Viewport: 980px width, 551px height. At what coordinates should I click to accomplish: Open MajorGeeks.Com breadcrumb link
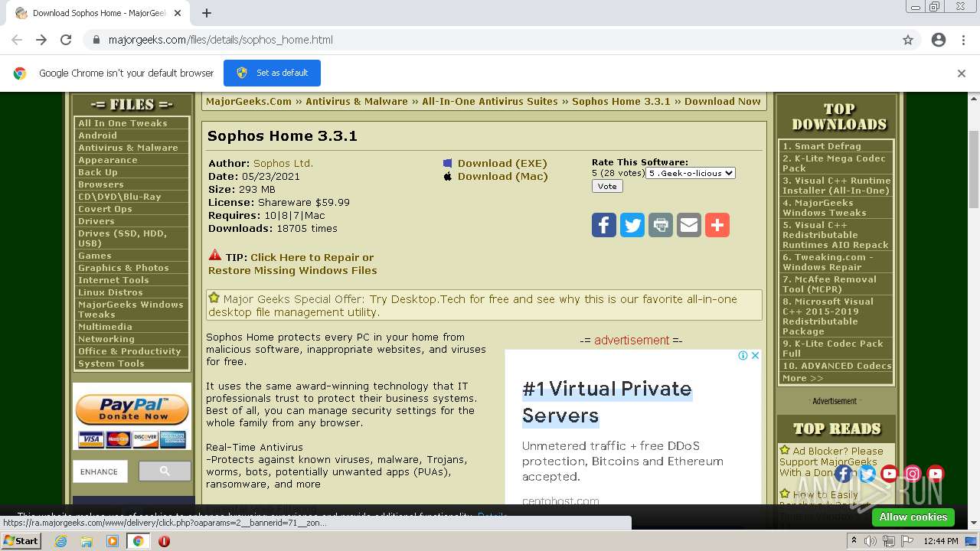click(249, 101)
